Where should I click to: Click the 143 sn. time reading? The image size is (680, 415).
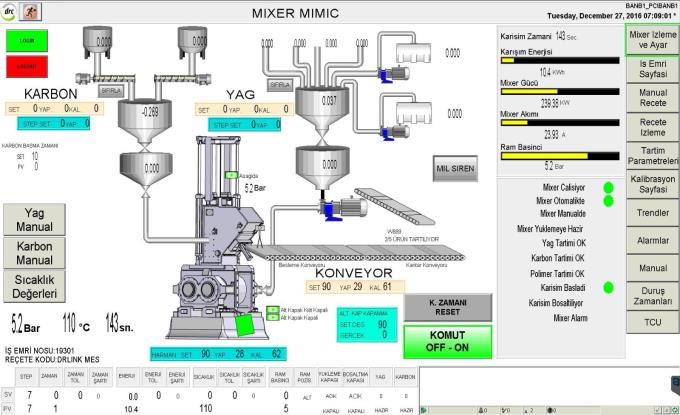click(119, 324)
